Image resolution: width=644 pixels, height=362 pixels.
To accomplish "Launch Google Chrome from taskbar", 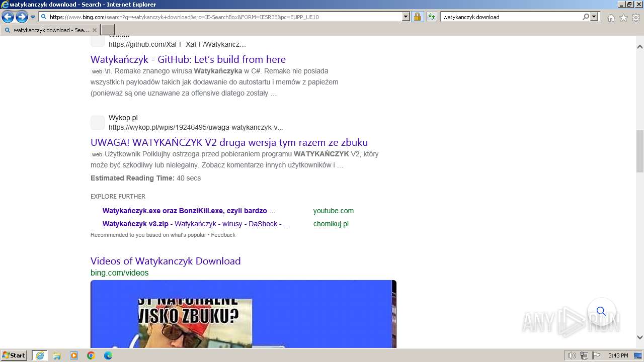I will pyautogui.click(x=91, y=355).
